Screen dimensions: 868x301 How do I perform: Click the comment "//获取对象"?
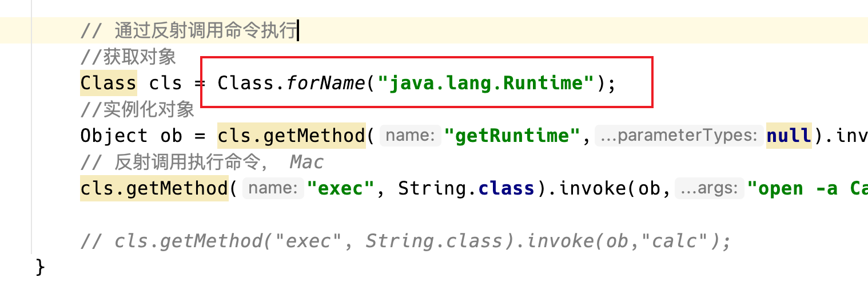[x=128, y=57]
